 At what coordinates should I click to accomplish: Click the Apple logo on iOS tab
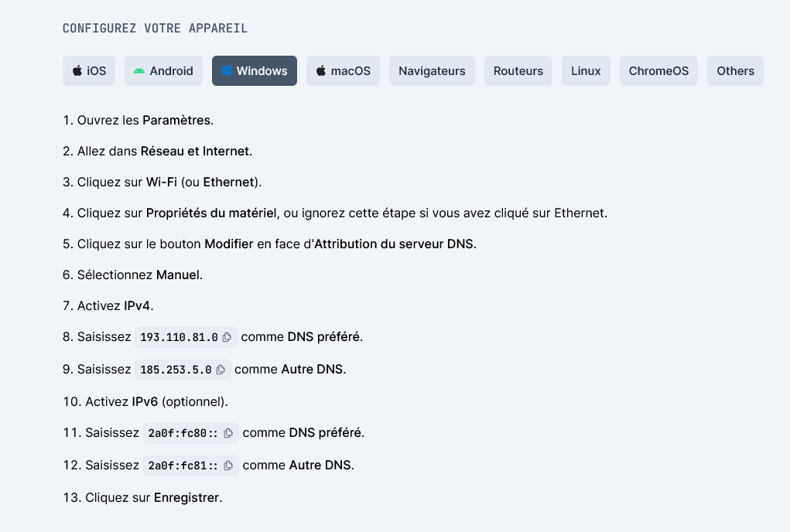(77, 70)
